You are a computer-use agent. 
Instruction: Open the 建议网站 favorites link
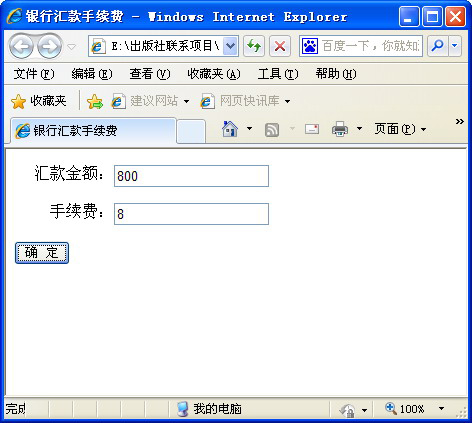coord(145,101)
